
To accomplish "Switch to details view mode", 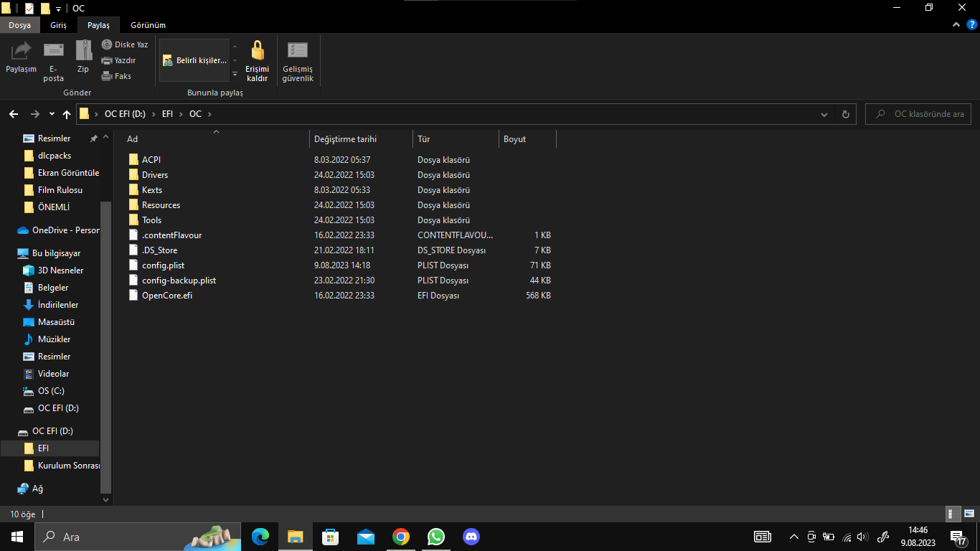I will [953, 514].
